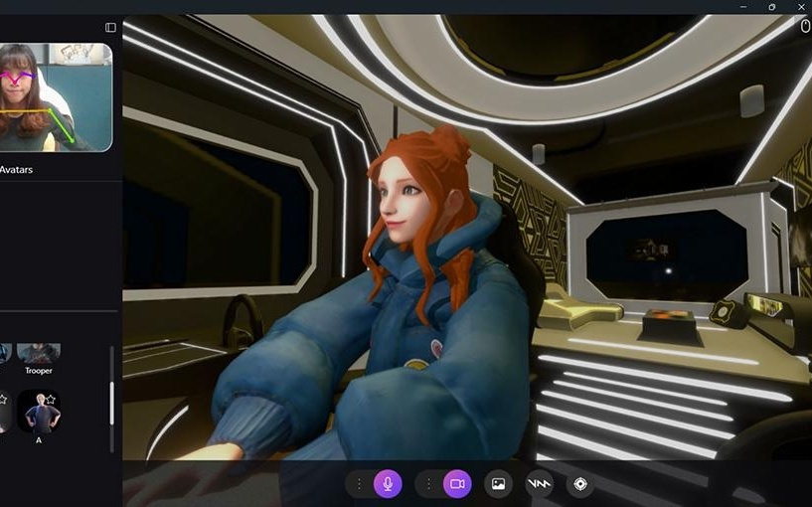
Task: Click the webcam tracking preview
Action: coord(56,97)
